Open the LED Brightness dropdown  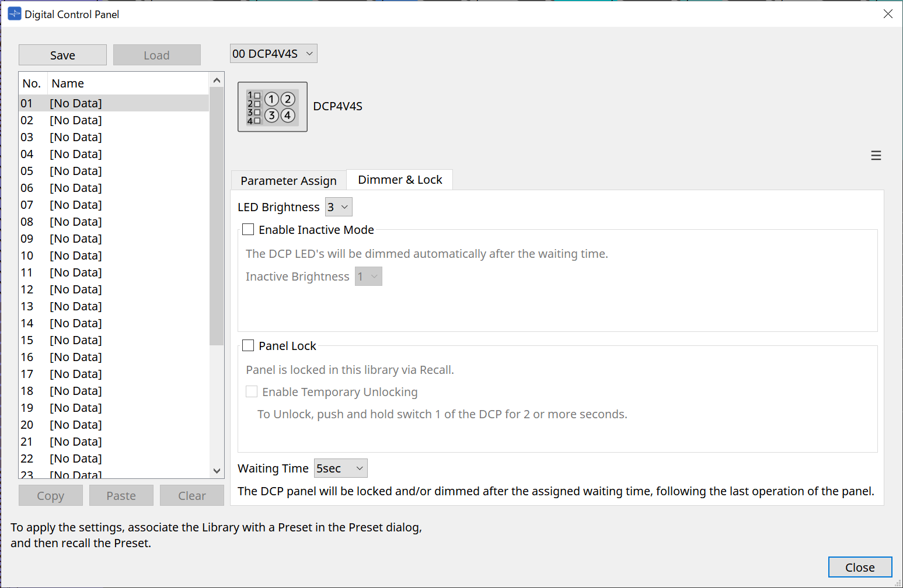339,207
